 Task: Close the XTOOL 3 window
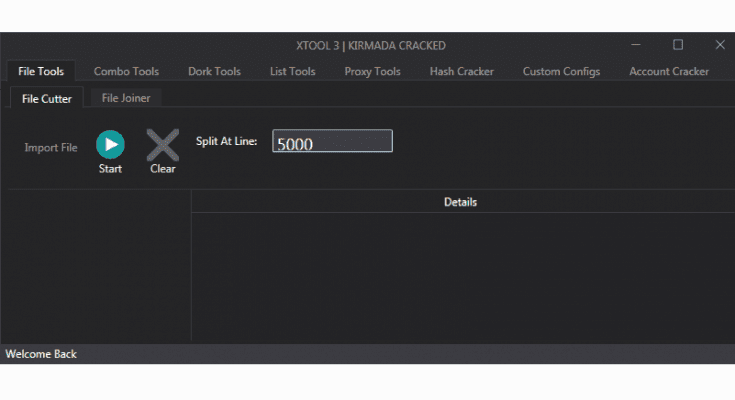pos(719,45)
